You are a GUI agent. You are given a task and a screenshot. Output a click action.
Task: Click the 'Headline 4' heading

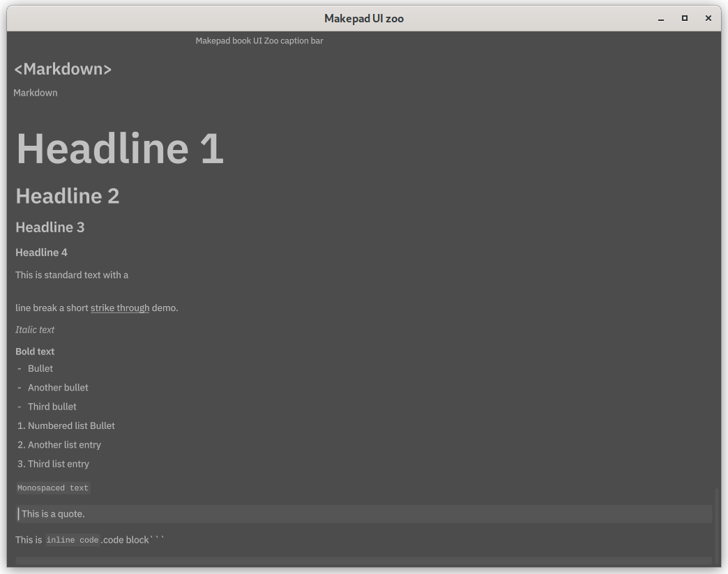[41, 252]
